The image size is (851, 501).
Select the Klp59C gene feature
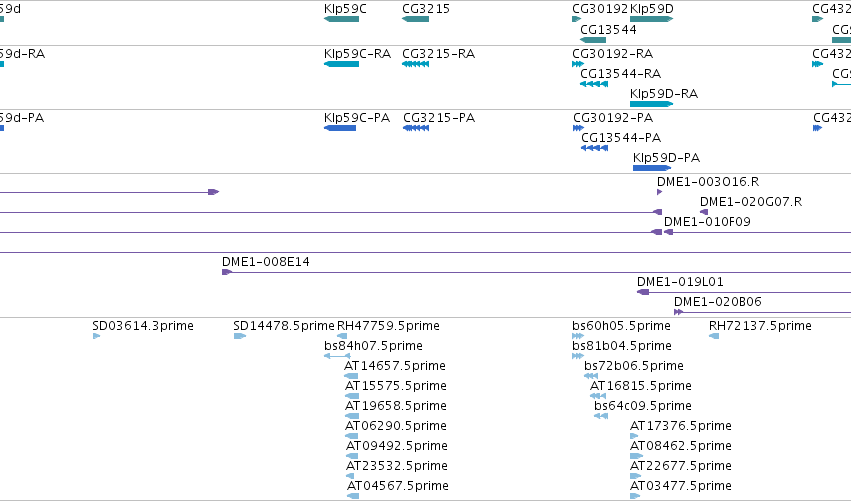point(341,19)
